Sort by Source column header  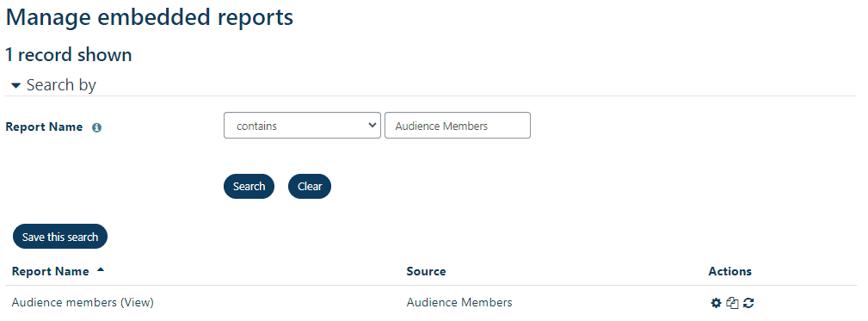point(426,271)
